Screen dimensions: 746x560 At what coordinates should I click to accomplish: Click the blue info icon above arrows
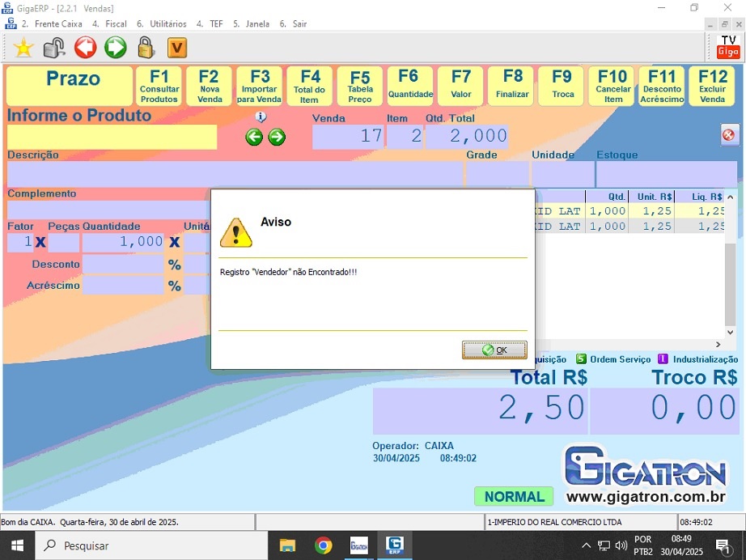pos(261,117)
